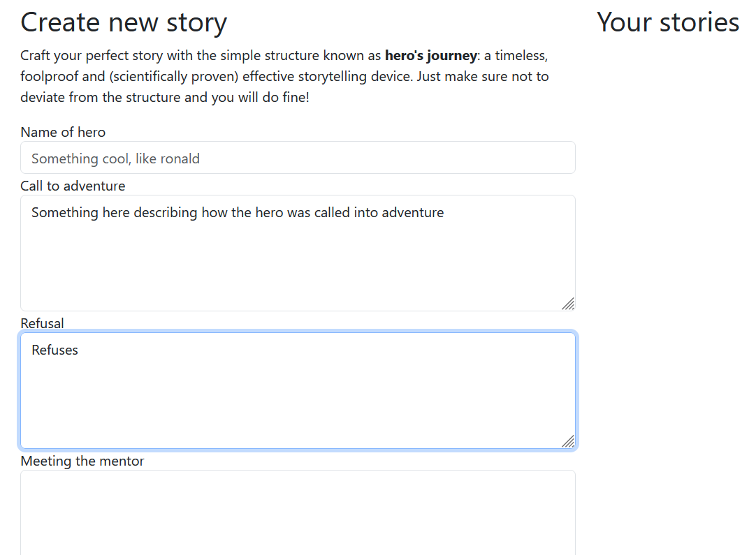Image resolution: width=756 pixels, height=555 pixels.
Task: Click the Call to adventure resize handle
Action: point(568,304)
